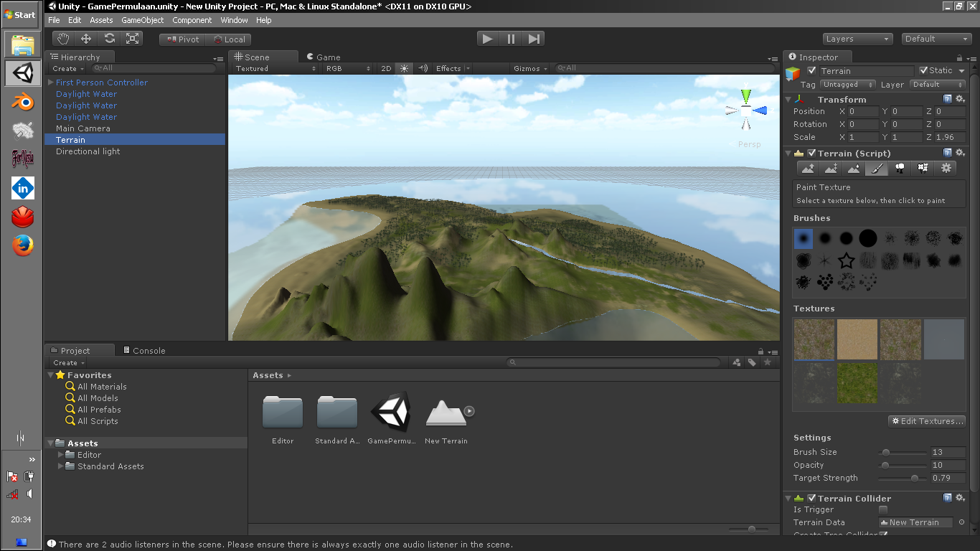Image resolution: width=980 pixels, height=551 pixels.
Task: Select the Paint Texture brush tool
Action: 877,168
